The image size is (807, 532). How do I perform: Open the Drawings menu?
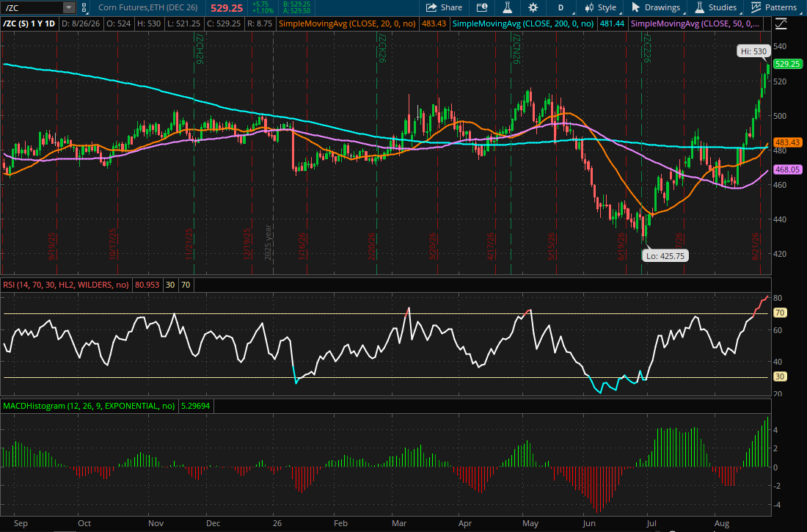(656, 8)
